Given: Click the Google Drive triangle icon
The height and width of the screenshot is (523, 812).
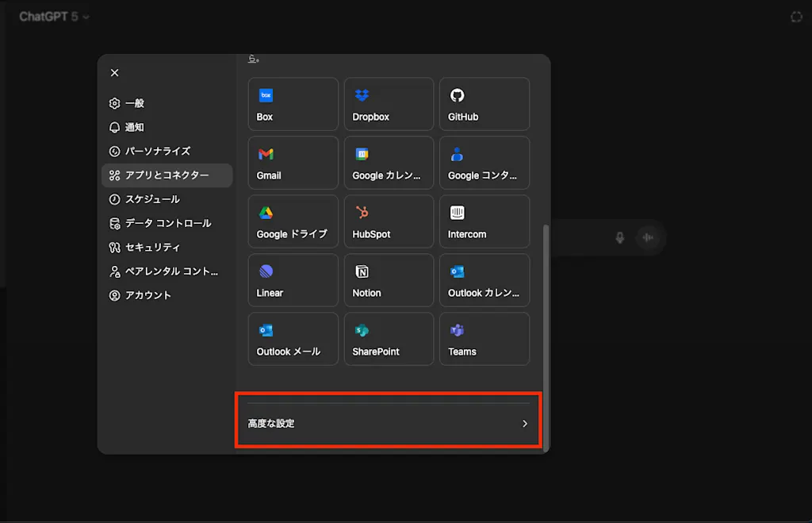Looking at the screenshot, I should click(x=266, y=213).
